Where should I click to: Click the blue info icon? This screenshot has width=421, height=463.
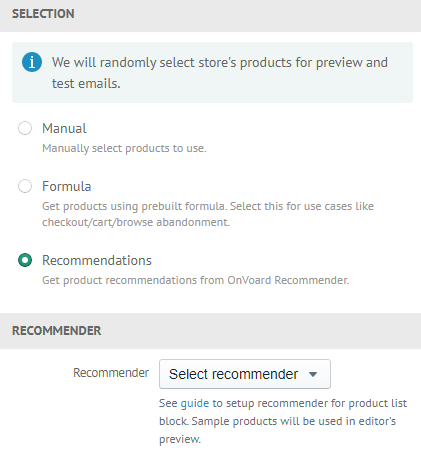click(32, 62)
